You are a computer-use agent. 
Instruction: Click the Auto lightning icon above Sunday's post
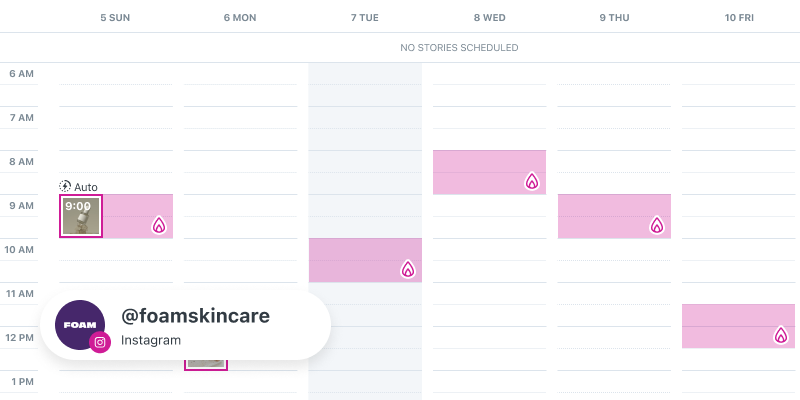(x=66, y=186)
